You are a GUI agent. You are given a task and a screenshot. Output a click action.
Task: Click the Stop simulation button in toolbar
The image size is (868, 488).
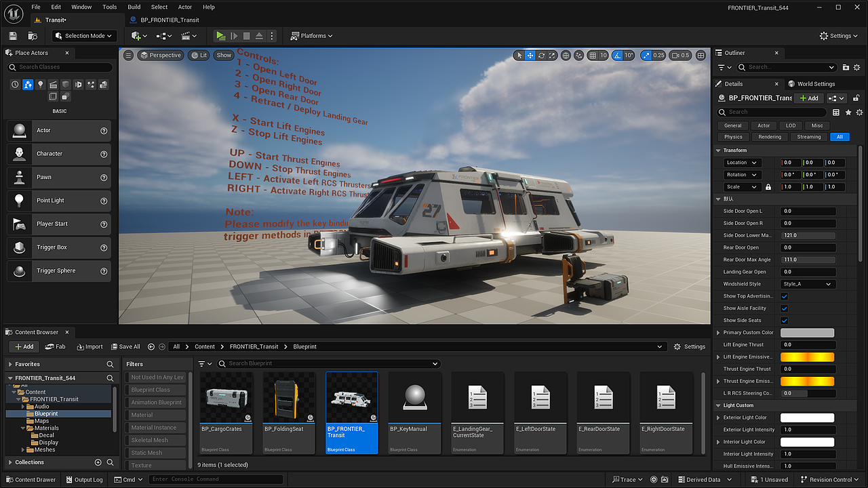247,36
